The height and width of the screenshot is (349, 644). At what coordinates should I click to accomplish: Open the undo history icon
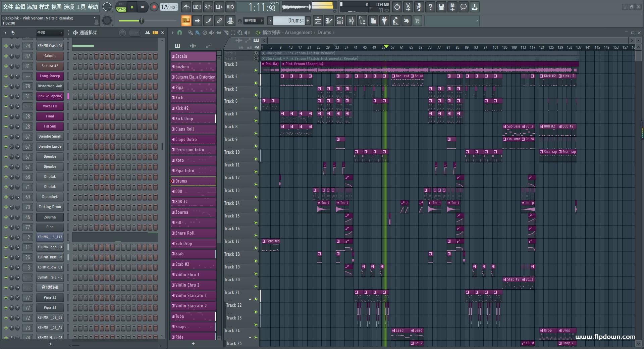(397, 7)
